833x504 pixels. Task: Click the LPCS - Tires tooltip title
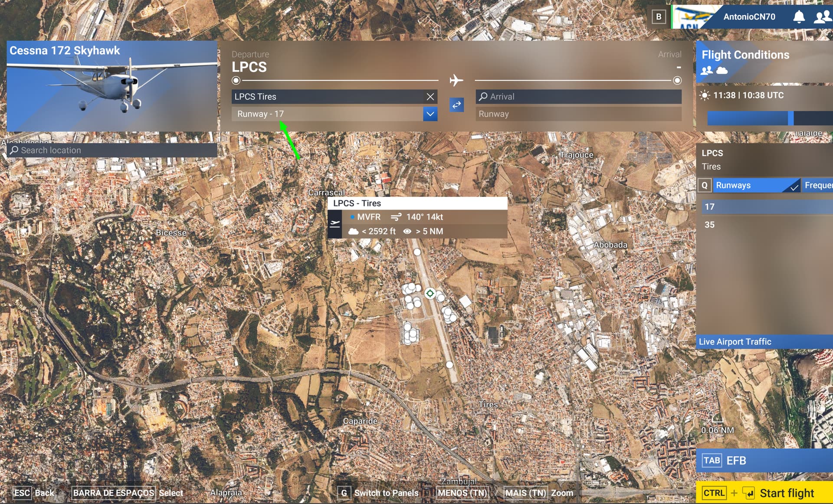(357, 203)
